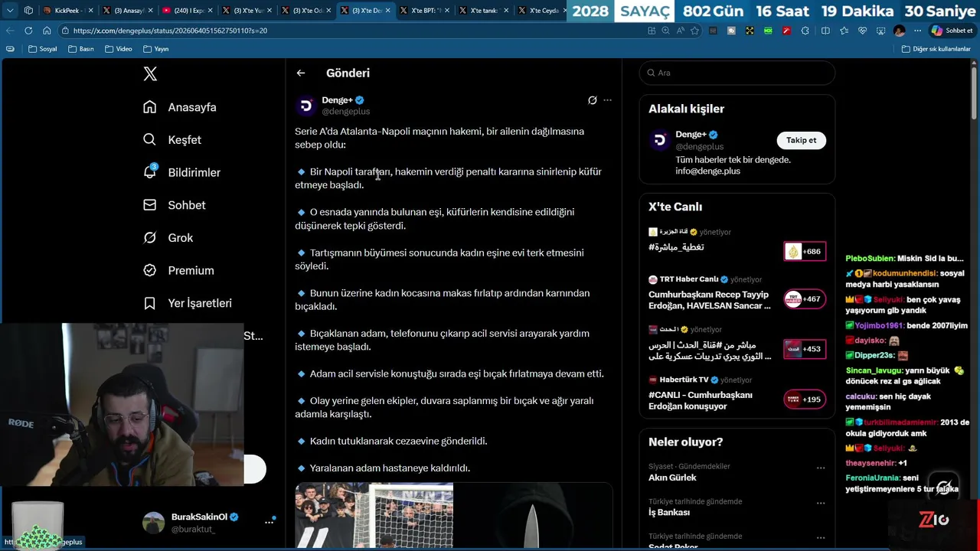Open İş Bankası trending topic
This screenshot has width=980, height=551.
pos(669,513)
